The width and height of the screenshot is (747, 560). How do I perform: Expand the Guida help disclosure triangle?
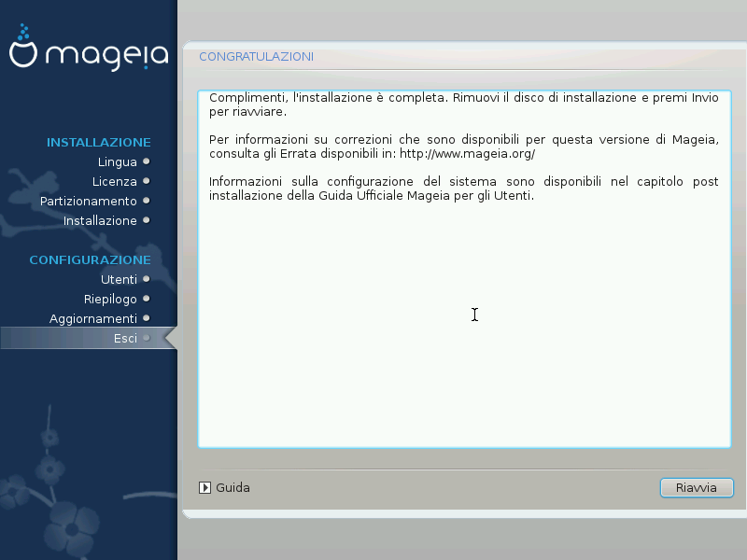204,487
